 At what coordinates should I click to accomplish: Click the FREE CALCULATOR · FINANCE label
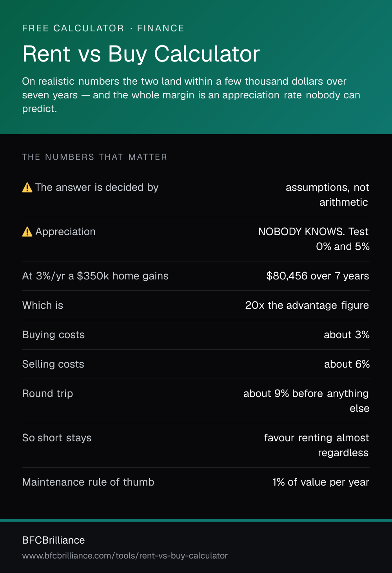(x=103, y=28)
